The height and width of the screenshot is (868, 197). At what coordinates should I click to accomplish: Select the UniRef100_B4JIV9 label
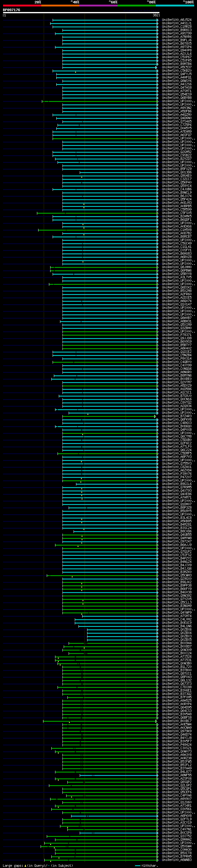177,565
